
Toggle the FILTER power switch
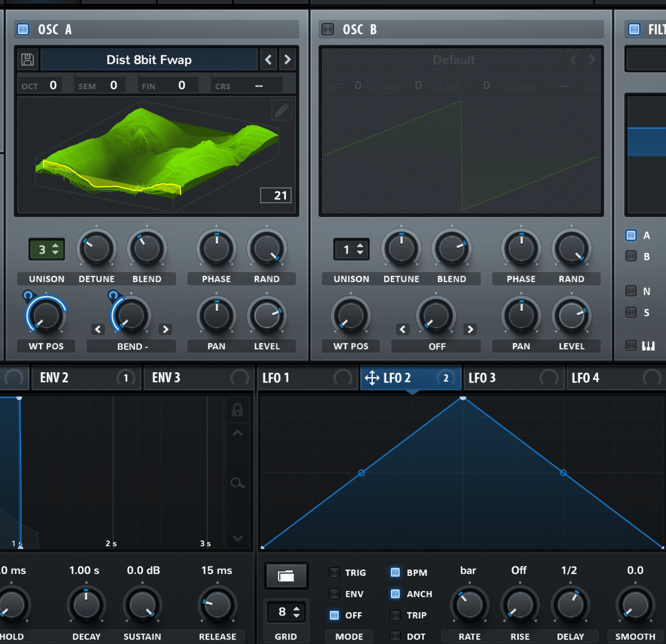(x=634, y=30)
